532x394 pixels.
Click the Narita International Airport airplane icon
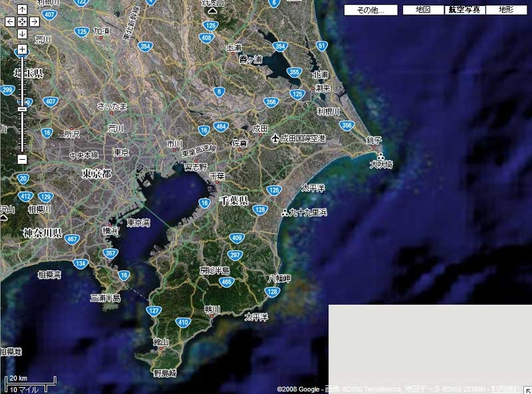coord(275,138)
